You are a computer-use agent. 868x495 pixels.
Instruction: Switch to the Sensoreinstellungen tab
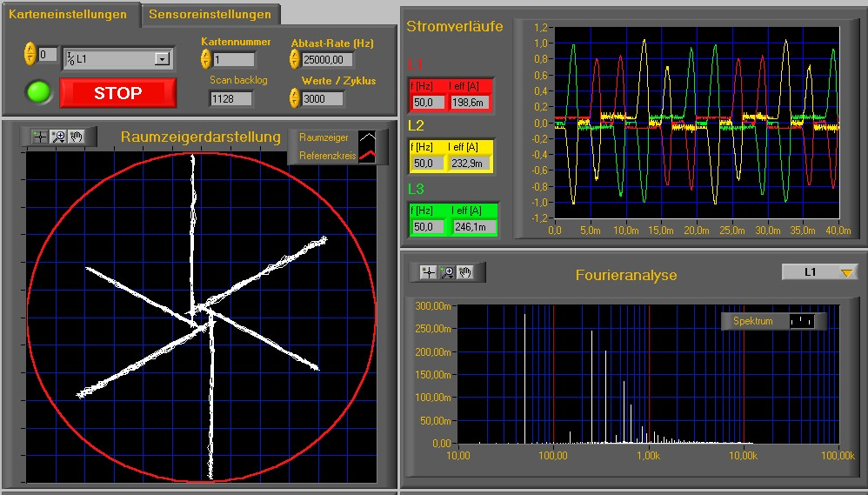pyautogui.click(x=210, y=14)
